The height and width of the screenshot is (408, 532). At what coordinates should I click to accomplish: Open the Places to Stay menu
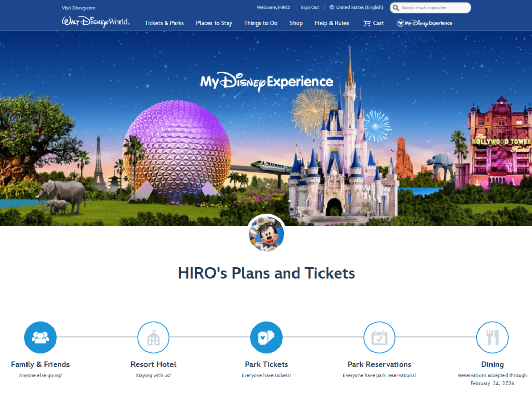pyautogui.click(x=214, y=23)
